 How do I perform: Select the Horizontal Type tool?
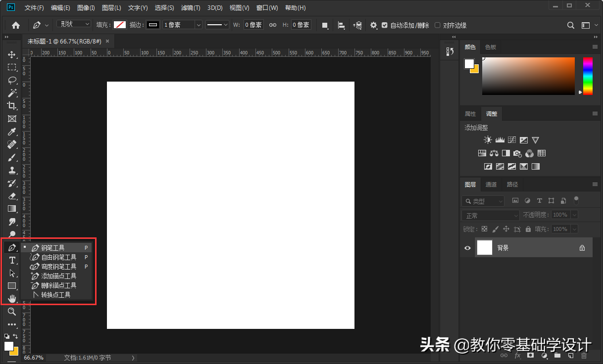pyautogui.click(x=12, y=260)
